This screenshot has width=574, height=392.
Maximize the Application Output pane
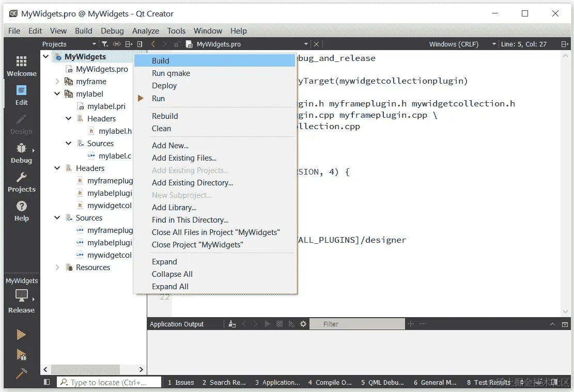coord(565,324)
